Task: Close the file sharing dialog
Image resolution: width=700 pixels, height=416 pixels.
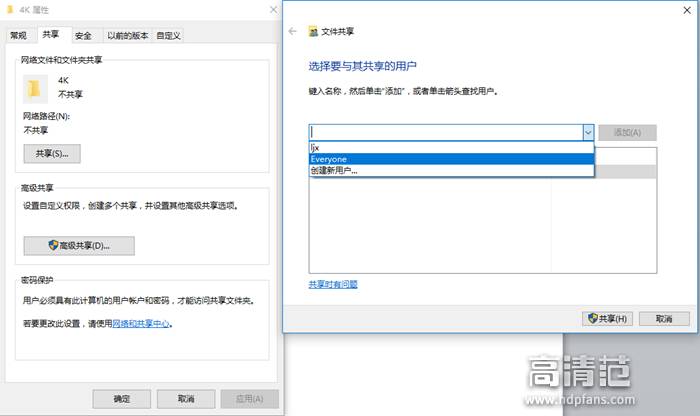Action: [x=687, y=10]
